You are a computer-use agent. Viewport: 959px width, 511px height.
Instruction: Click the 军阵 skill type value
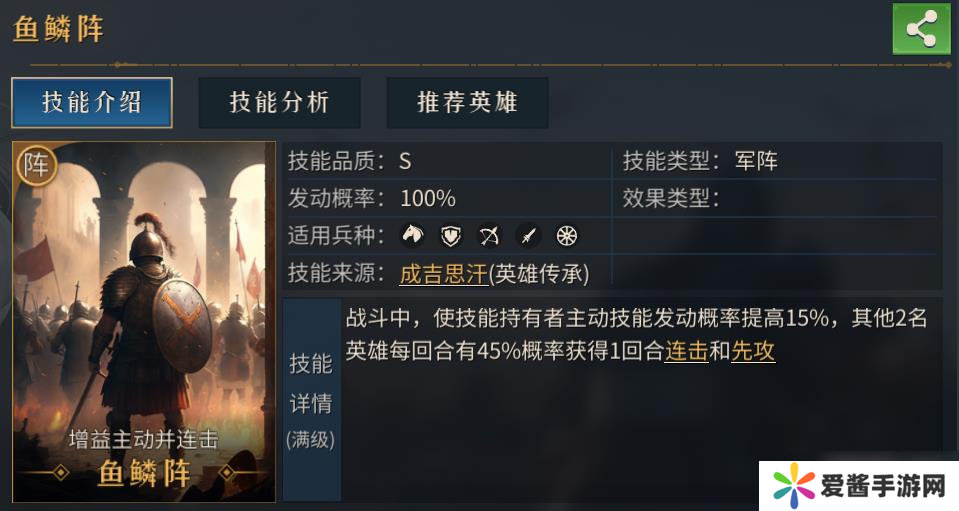[x=755, y=161]
